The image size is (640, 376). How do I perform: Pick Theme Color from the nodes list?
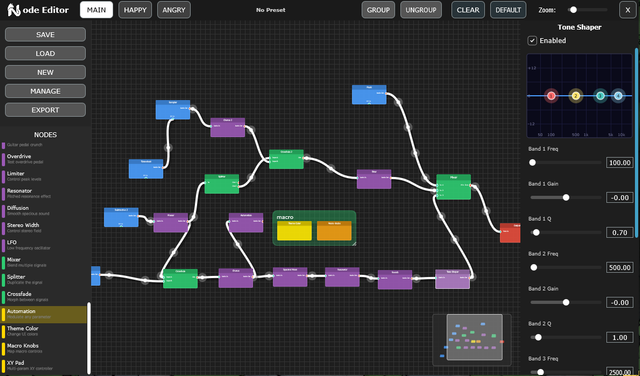(44, 331)
